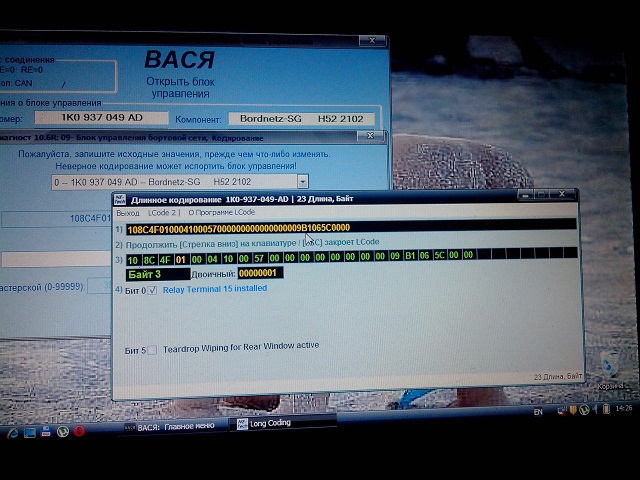Viewport: 640px width, 480px height.
Task: Minimize the Длинное кодирование window
Action: 525,195
